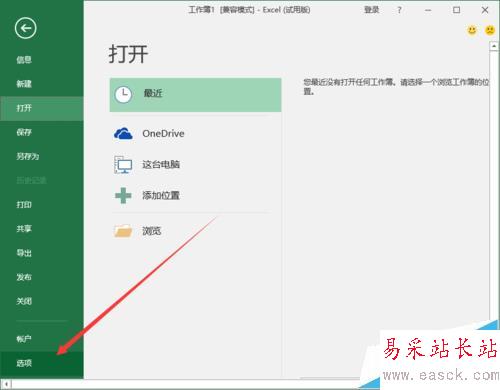Open the 另存为 page
The image size is (500, 390).
click(28, 156)
